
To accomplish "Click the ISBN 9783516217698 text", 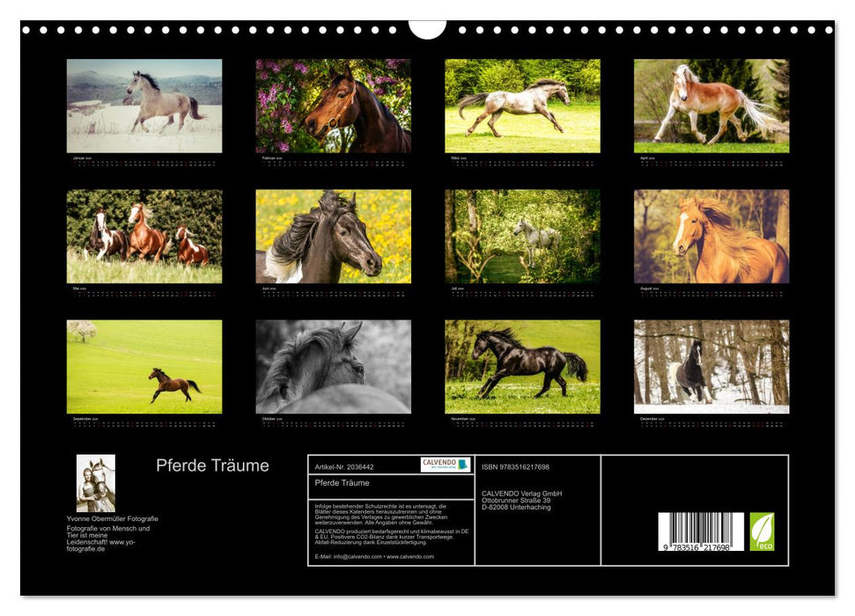I will 515,466.
